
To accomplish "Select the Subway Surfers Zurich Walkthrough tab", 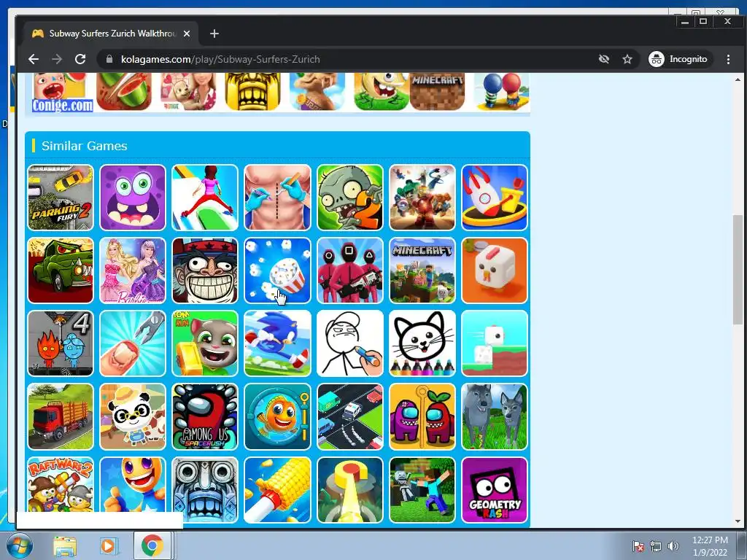I will [111, 34].
